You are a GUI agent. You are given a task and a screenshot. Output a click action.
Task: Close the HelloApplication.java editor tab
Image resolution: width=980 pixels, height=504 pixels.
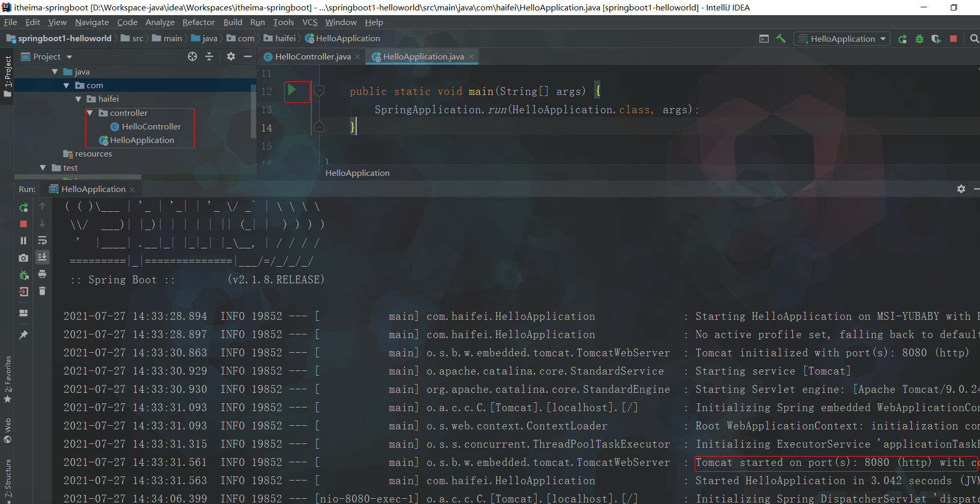pos(471,57)
